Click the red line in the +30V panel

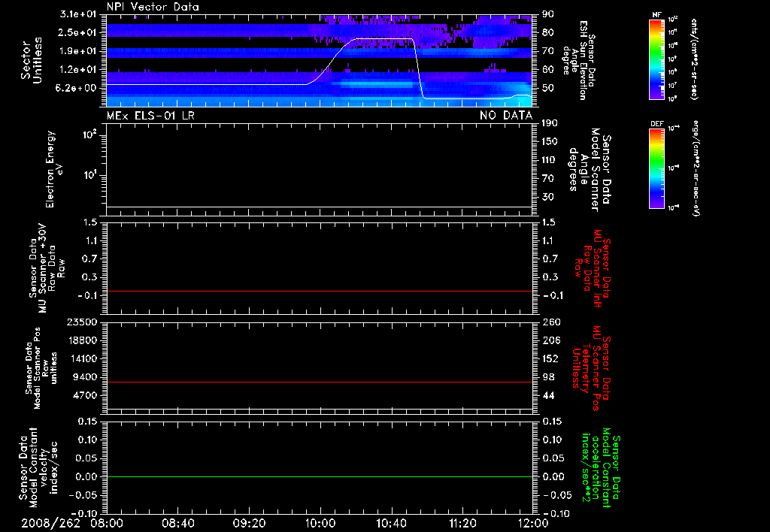click(x=320, y=291)
